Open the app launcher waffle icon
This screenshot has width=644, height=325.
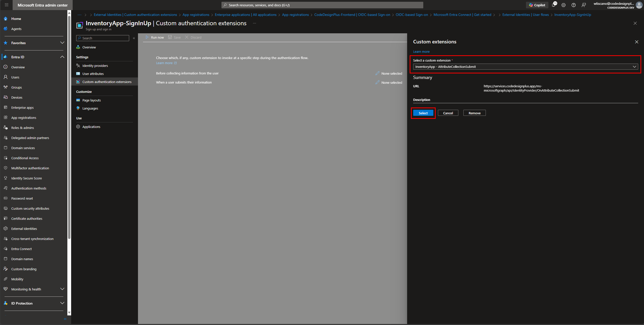(7, 5)
